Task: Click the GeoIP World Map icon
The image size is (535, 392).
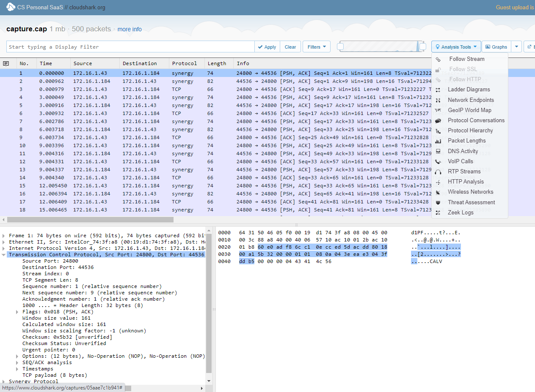Action: point(438,110)
